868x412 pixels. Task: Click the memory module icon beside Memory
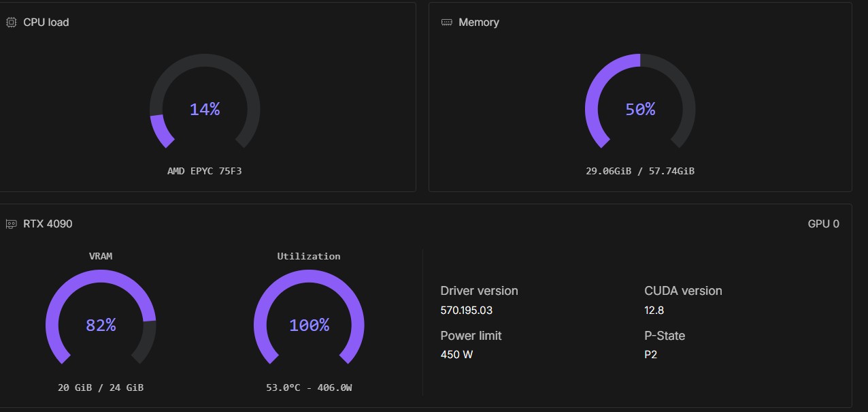447,22
